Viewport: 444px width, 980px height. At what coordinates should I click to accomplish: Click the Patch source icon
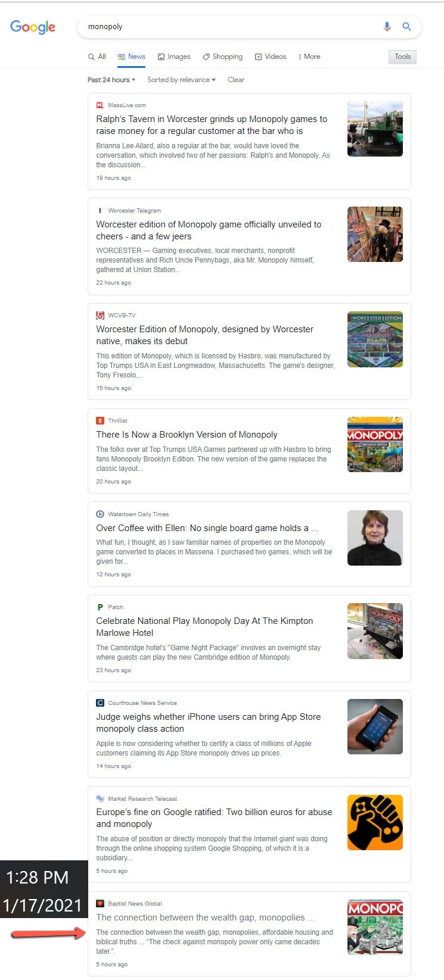click(100, 607)
